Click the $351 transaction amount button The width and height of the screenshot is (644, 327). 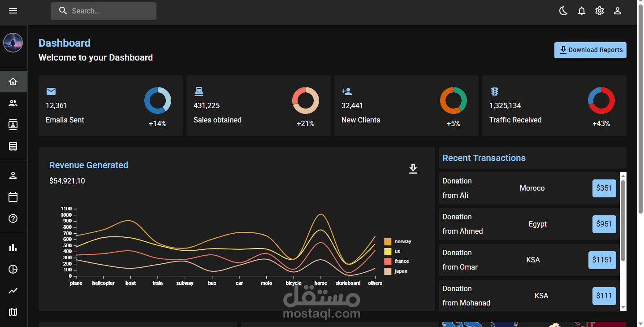604,188
